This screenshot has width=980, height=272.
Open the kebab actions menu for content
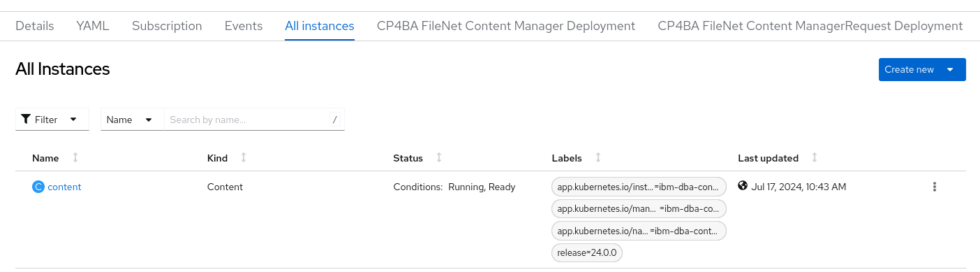tap(935, 187)
